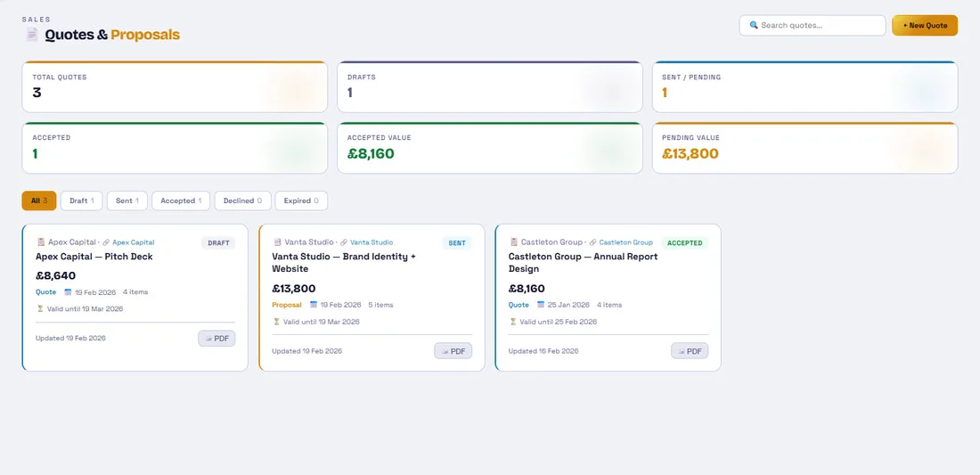The width and height of the screenshot is (980, 475).
Task: Switch to the Accepted filter tab
Action: (181, 201)
